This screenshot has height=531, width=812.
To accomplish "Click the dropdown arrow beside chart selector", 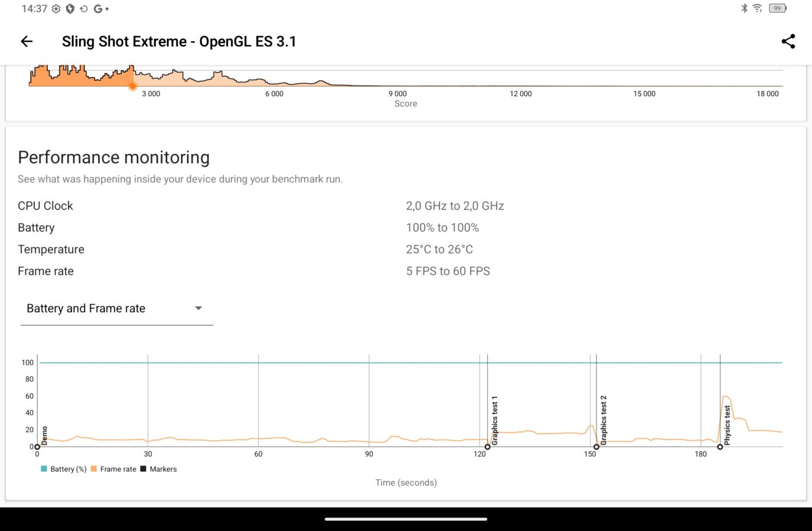I will [198, 309].
